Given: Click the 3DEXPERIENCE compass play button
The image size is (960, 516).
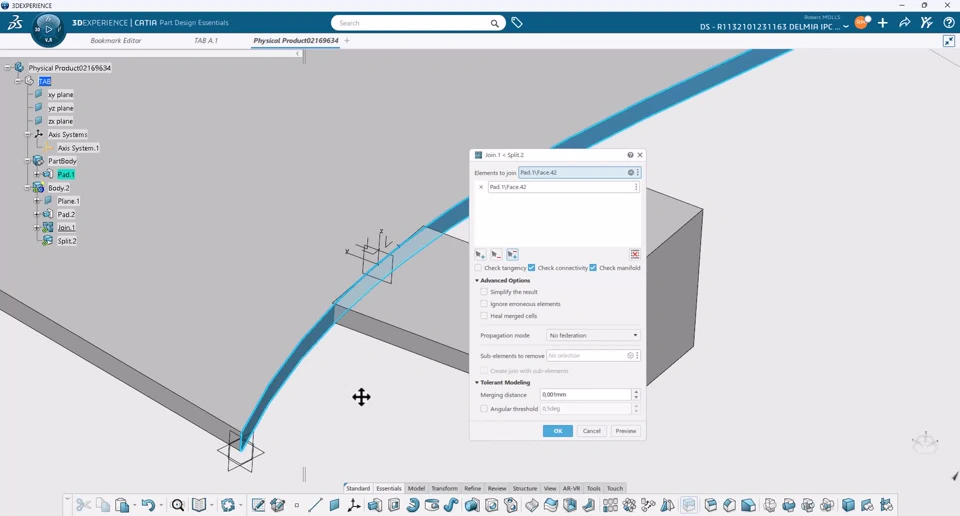Looking at the screenshot, I should click(x=48, y=30).
